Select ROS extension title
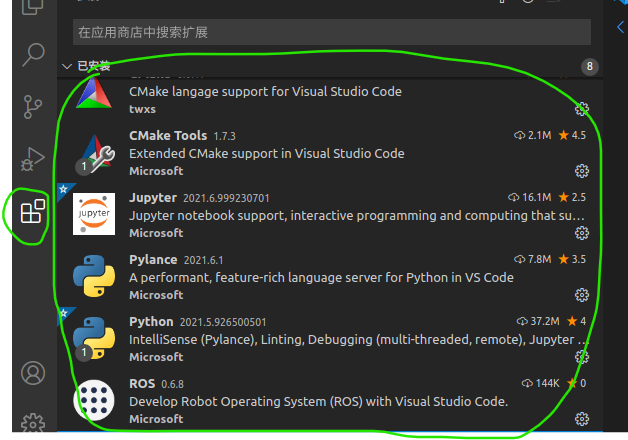This screenshot has width=628, height=440. [142, 384]
